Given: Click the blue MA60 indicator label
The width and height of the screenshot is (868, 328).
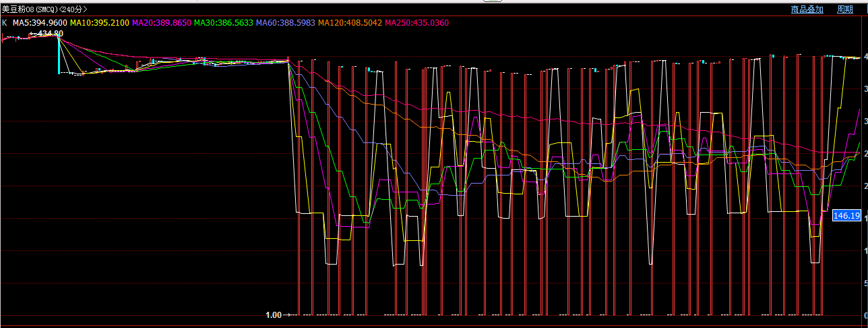Looking at the screenshot, I should [286, 23].
